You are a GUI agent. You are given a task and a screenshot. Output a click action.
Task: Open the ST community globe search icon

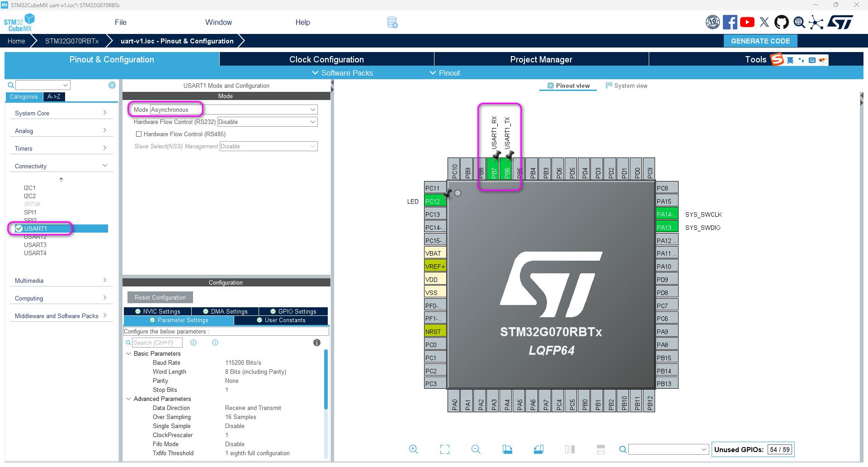[x=799, y=22]
